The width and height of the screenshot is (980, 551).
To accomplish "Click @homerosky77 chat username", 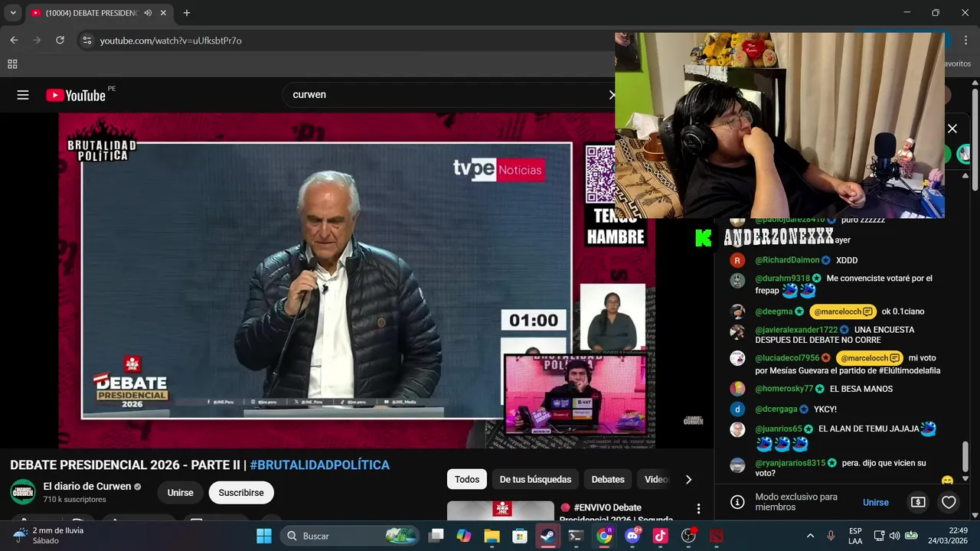I will click(784, 389).
